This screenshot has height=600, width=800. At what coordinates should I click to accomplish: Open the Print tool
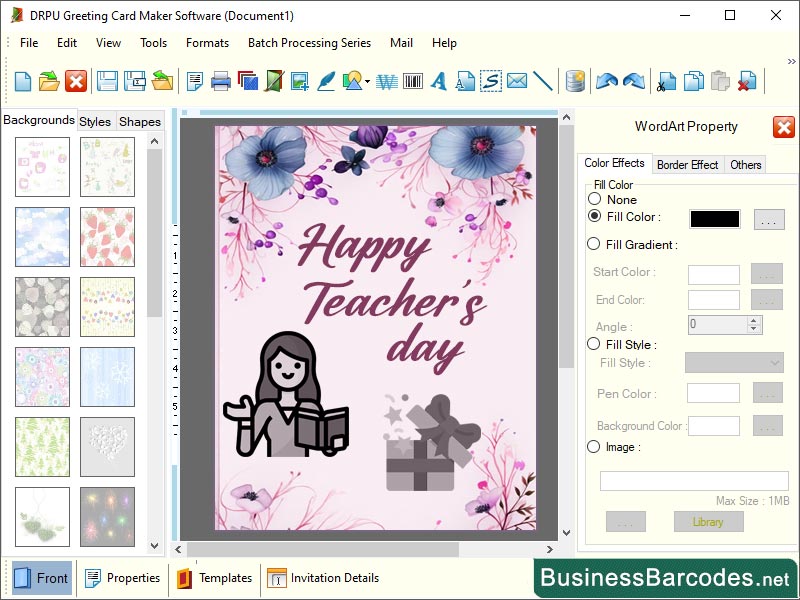point(220,81)
